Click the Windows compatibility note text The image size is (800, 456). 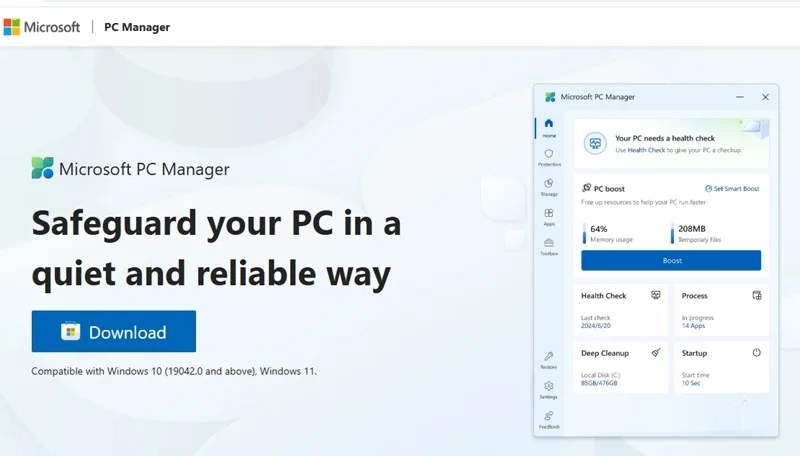pyautogui.click(x=174, y=371)
